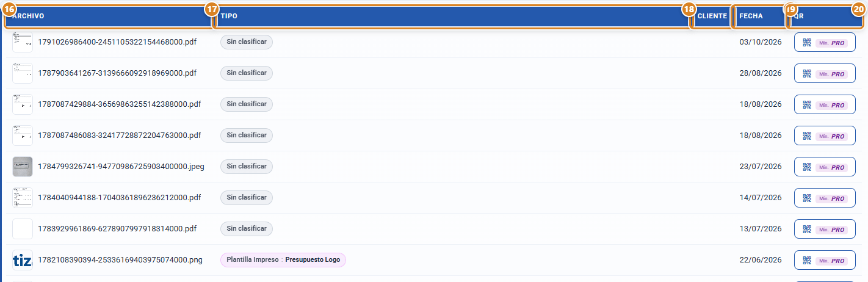Click QR icon in 1784799326741 jpeg row

coord(807,167)
